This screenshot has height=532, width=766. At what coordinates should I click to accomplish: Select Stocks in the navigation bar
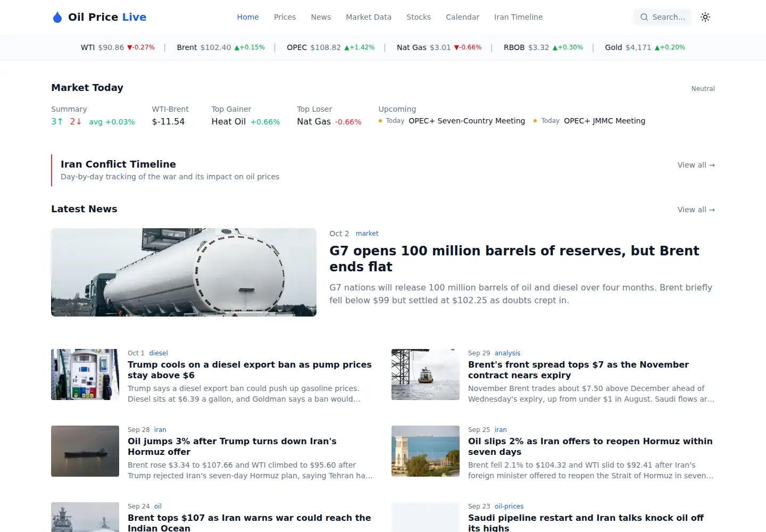click(x=419, y=17)
